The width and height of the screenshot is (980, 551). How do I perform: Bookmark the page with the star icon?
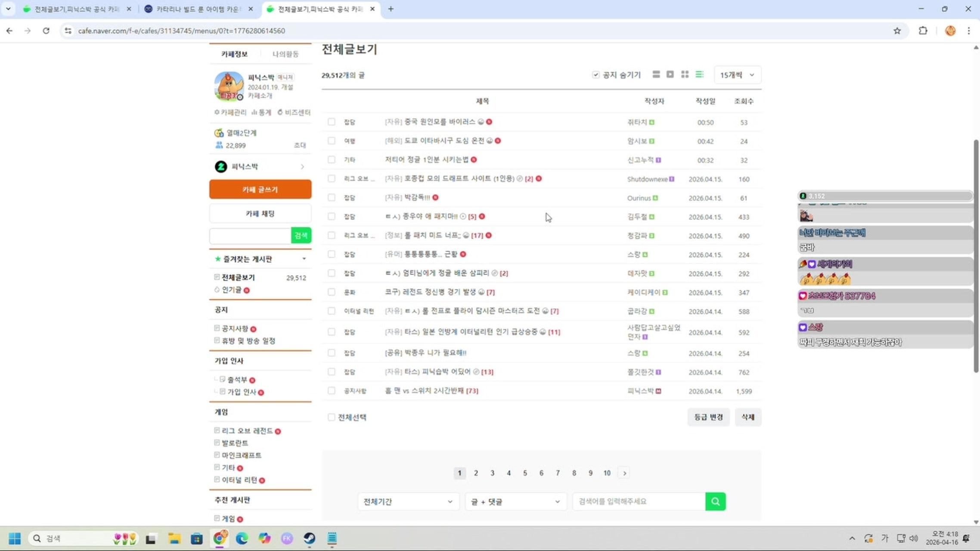point(897,31)
